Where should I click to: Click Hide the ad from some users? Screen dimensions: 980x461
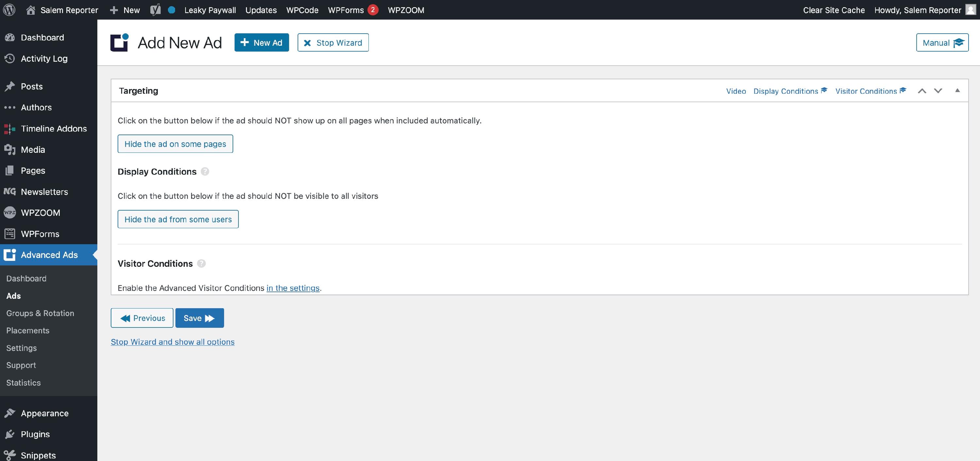pyautogui.click(x=178, y=219)
